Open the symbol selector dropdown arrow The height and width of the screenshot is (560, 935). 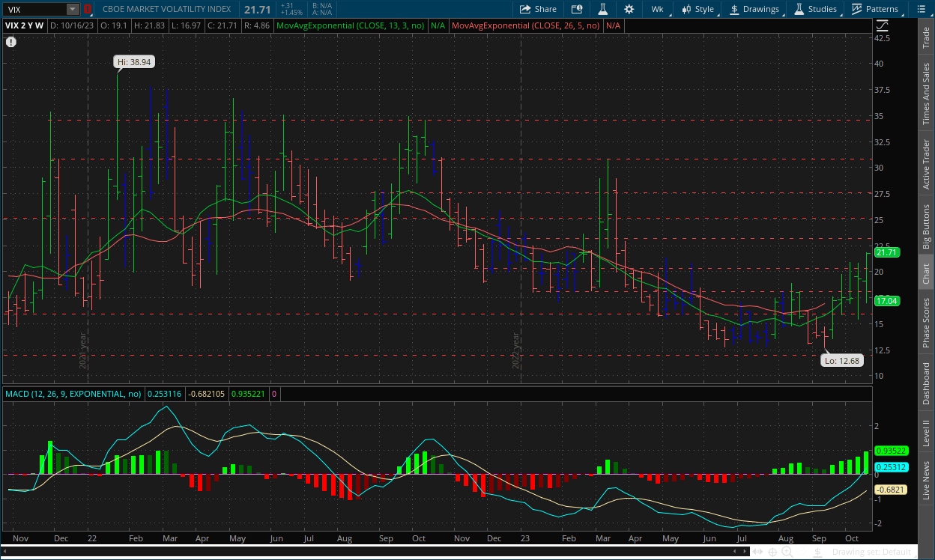coord(73,9)
